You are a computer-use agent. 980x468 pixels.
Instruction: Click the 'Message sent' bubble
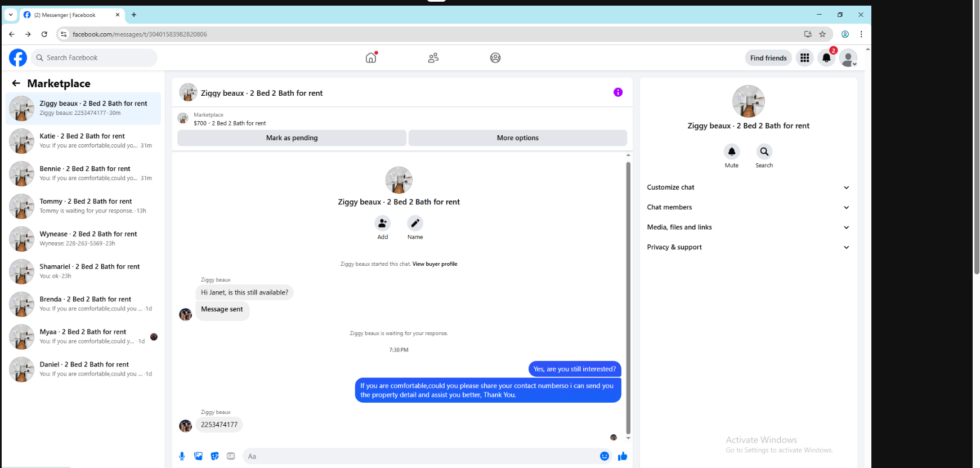point(222,310)
